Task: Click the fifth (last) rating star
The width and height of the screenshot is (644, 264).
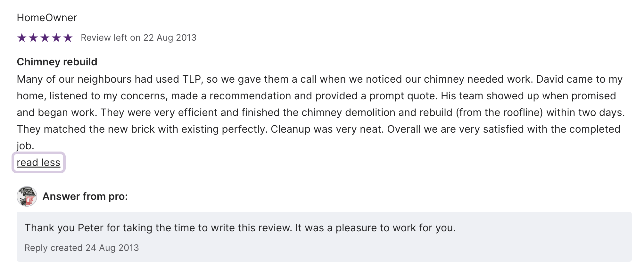Action: tap(68, 38)
